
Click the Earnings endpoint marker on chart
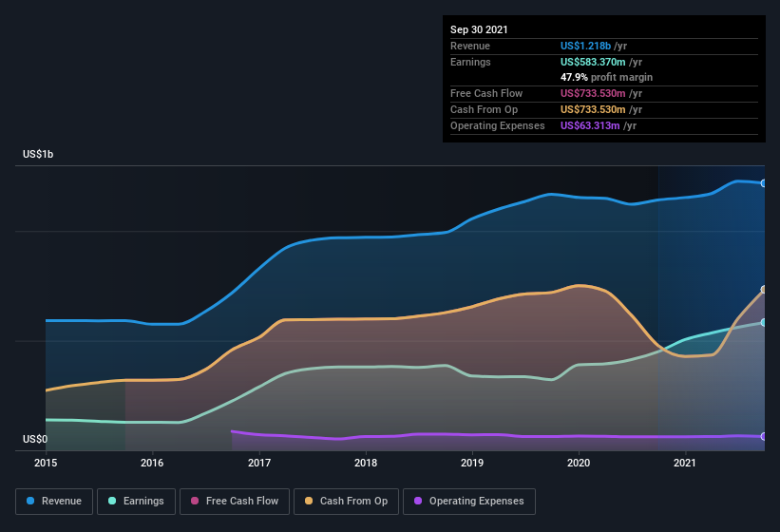(x=764, y=323)
